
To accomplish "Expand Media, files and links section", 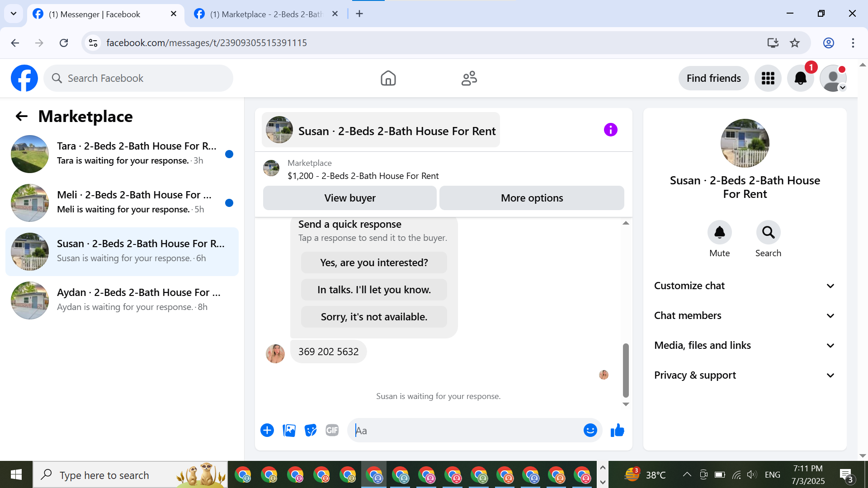I will point(745,346).
